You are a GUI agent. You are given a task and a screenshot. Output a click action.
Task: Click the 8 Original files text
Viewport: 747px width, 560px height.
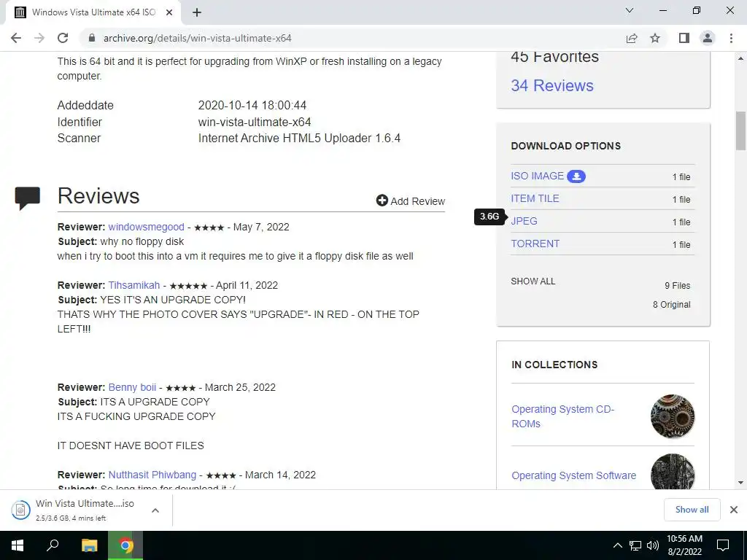tap(671, 305)
